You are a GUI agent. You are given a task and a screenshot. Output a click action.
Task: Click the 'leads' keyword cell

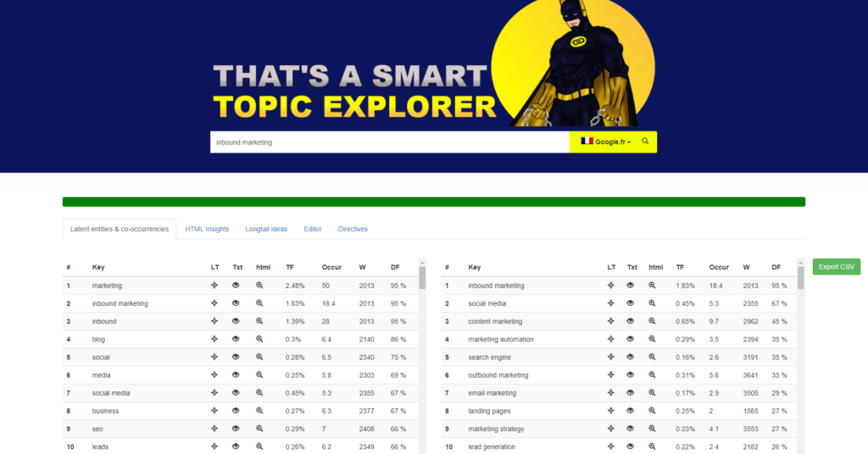point(100,447)
